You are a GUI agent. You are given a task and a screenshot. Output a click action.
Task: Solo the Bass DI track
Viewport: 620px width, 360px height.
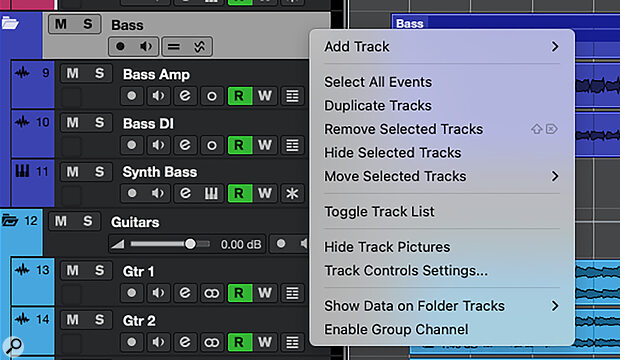point(99,123)
